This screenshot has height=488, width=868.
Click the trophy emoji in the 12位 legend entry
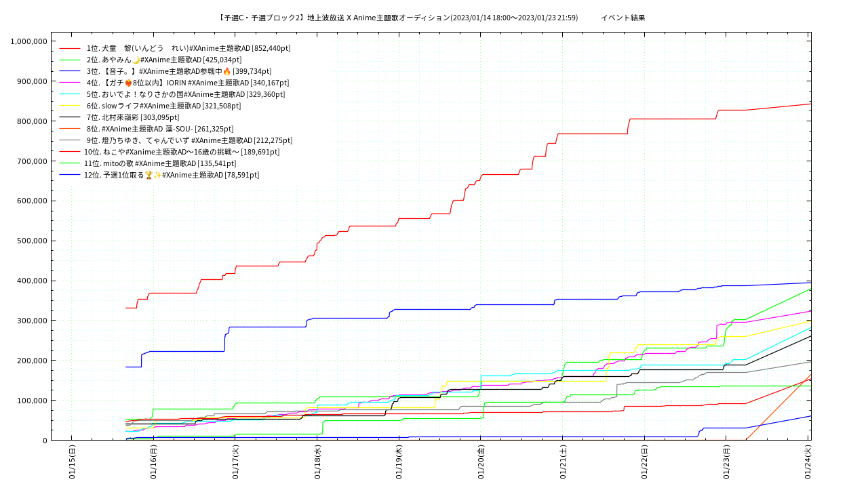click(149, 175)
